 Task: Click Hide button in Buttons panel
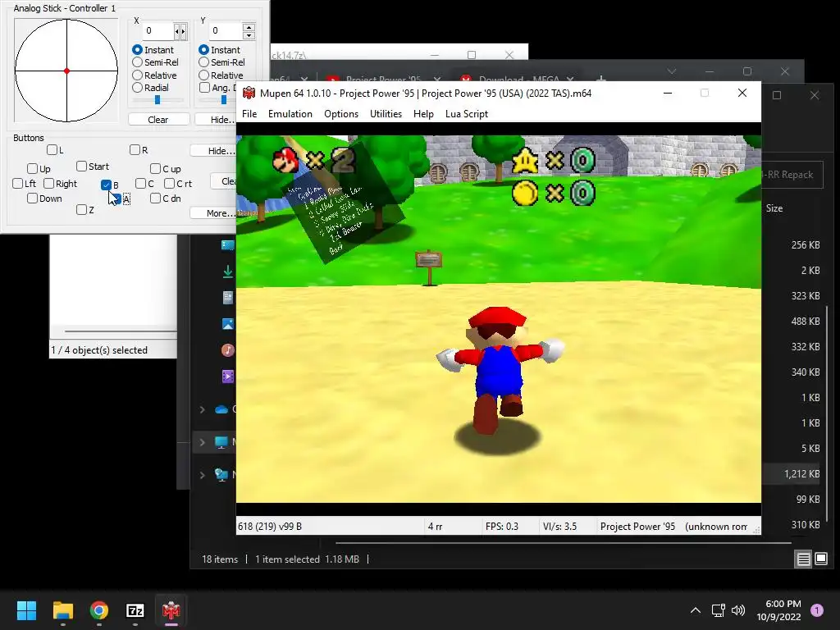[213, 151]
